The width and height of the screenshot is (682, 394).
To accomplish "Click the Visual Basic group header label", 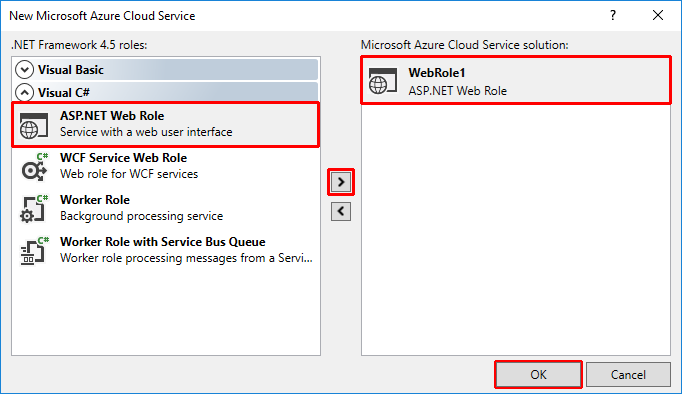I will pyautogui.click(x=70, y=70).
